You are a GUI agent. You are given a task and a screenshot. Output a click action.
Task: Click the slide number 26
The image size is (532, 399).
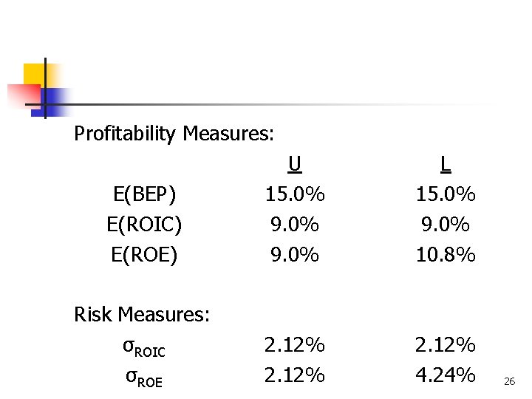pyautogui.click(x=509, y=381)
